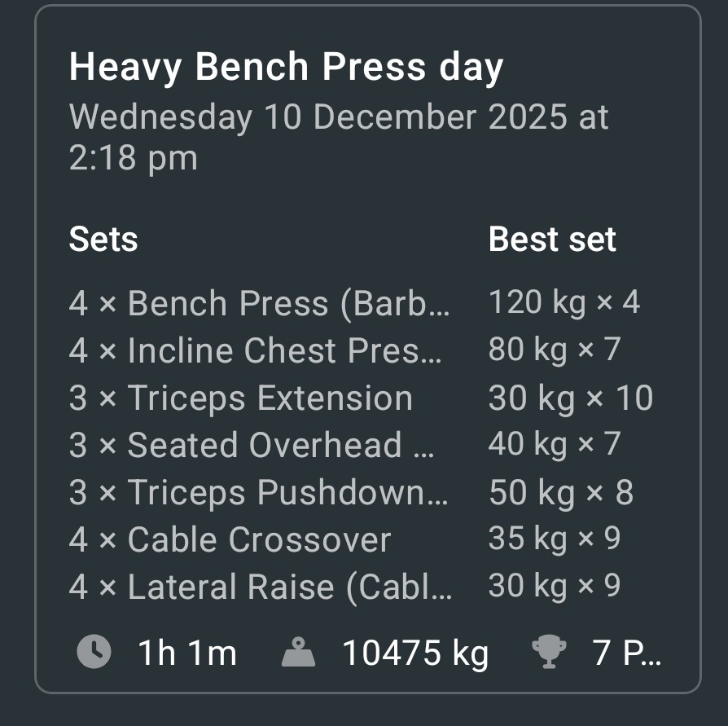Screen dimensions: 728x726
Task: Tap the 50 kg × 8 best set
Action: [561, 492]
